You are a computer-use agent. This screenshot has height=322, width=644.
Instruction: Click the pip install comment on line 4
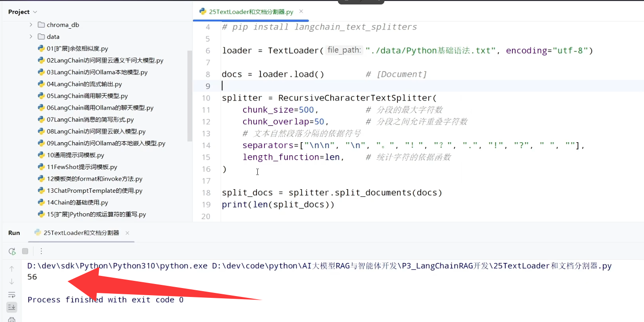tap(320, 27)
